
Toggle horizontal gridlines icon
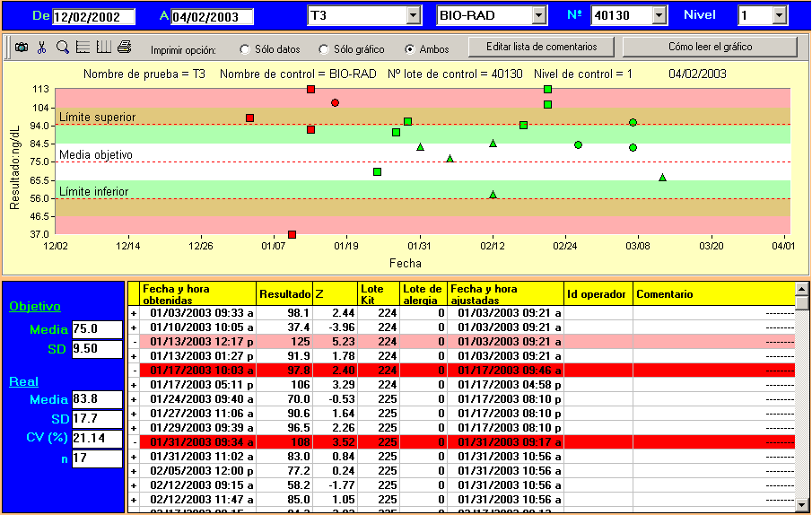83,48
